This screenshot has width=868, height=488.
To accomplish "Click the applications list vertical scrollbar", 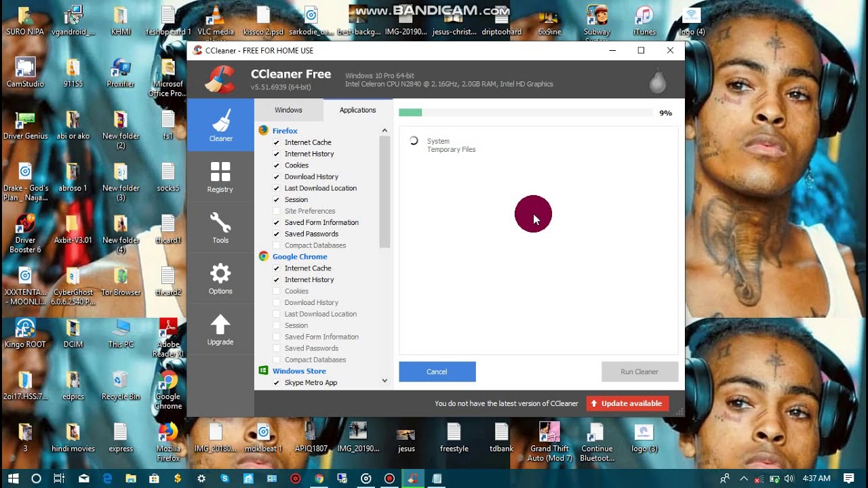I will coord(384,192).
